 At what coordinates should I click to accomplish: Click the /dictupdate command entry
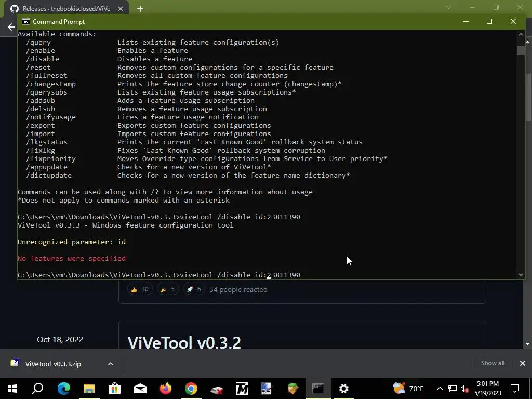(49, 176)
